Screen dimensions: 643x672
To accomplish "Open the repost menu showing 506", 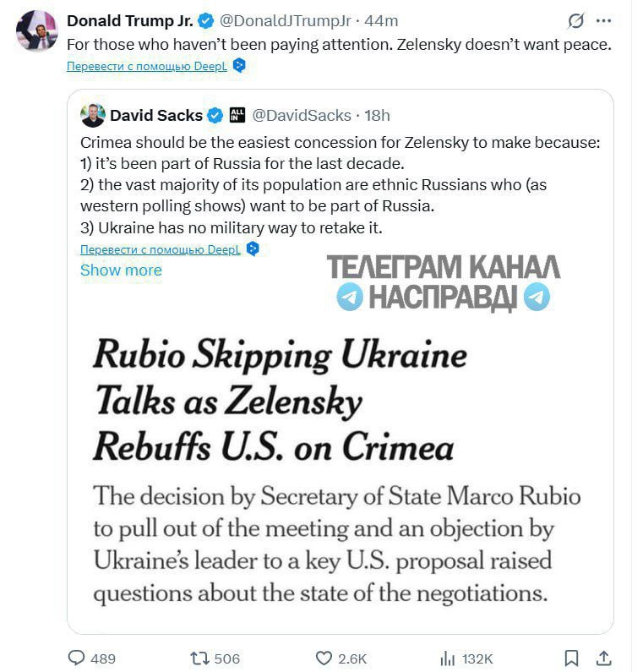I will [x=199, y=658].
